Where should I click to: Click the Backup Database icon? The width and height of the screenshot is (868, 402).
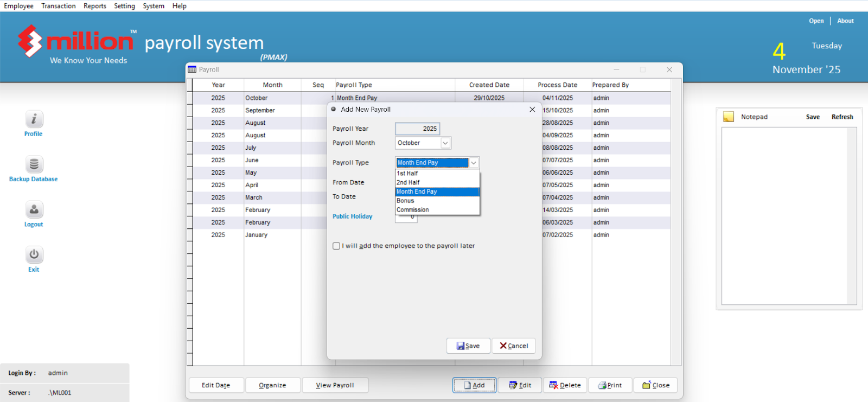34,164
